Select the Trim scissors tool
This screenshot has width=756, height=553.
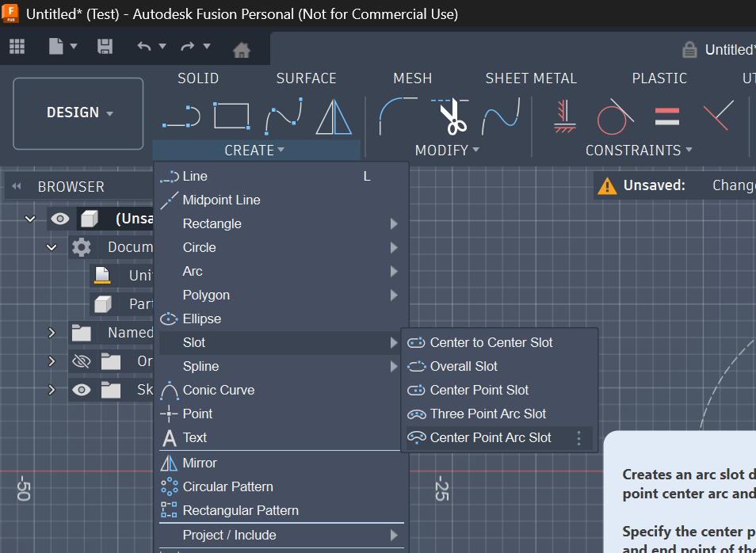point(450,116)
